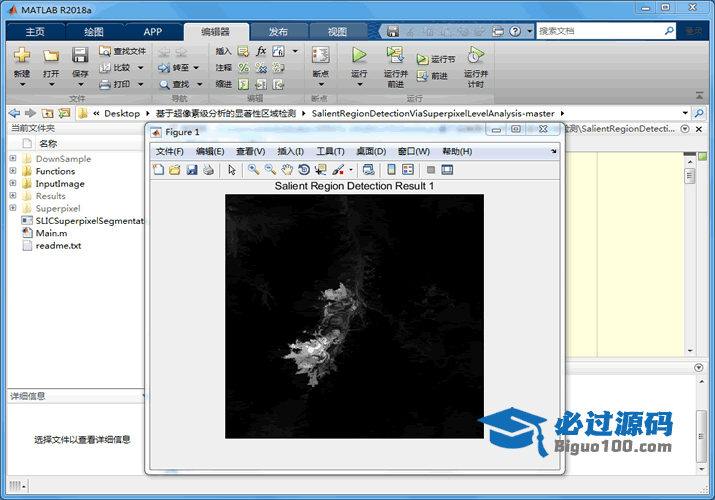715x500 pixels.
Task: Select the pan hand tool in Figure 1
Action: (x=287, y=170)
